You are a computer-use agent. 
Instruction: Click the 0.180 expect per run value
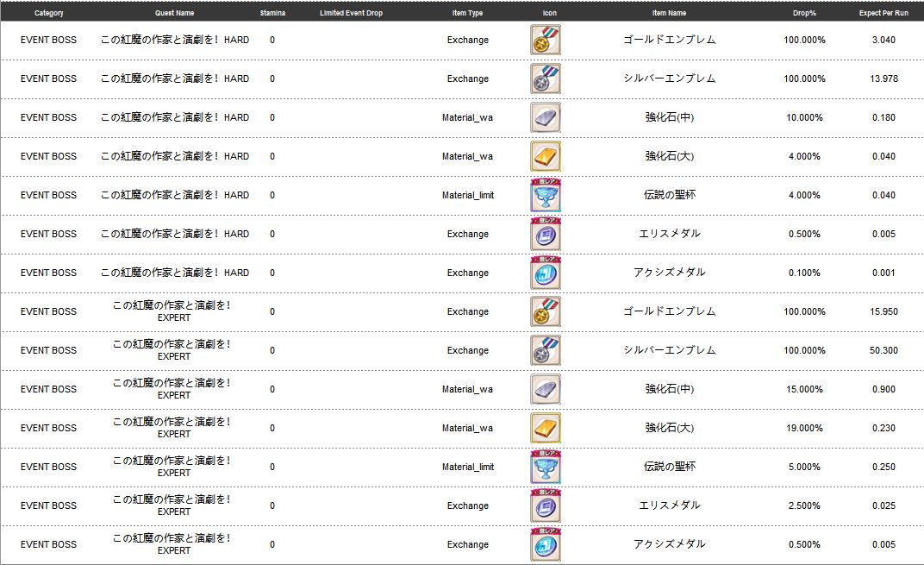point(883,117)
